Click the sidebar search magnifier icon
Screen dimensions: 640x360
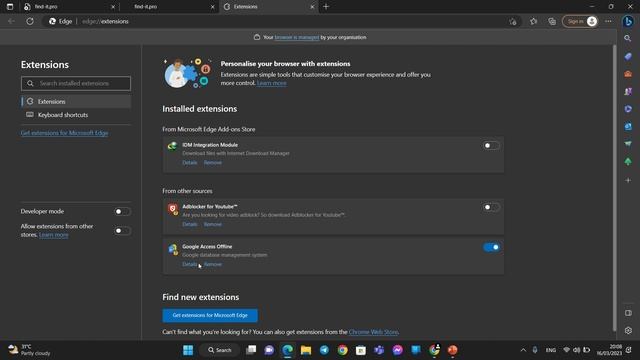click(628, 38)
